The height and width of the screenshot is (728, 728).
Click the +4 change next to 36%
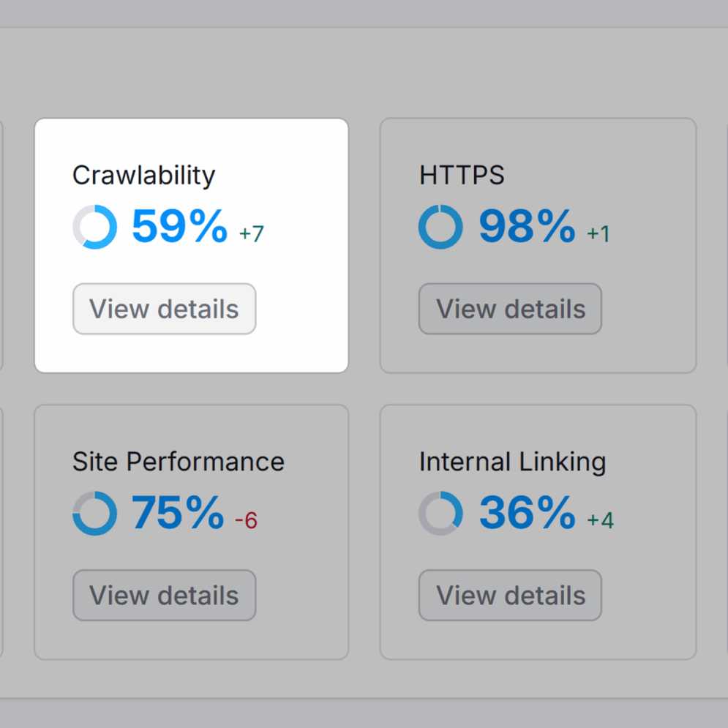600,521
